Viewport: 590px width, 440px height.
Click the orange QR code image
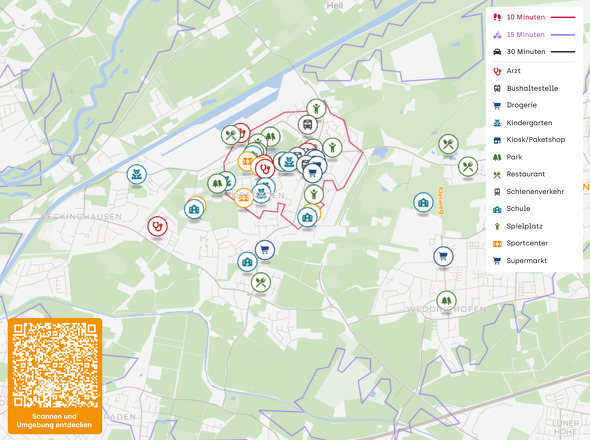tap(55, 365)
